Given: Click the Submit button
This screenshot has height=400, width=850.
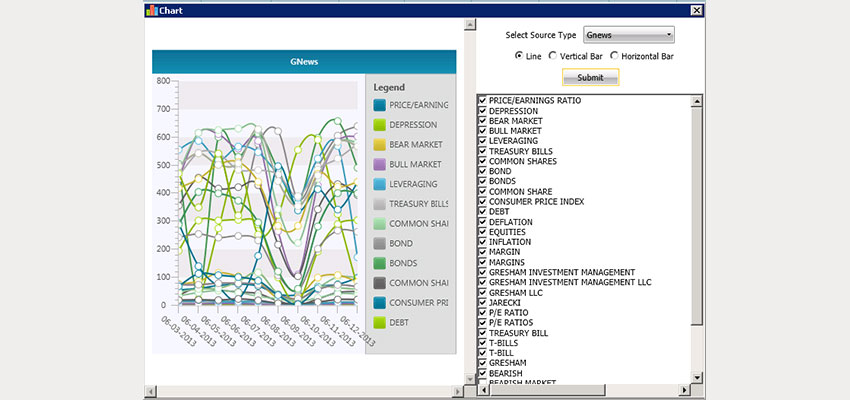Looking at the screenshot, I should pos(590,78).
